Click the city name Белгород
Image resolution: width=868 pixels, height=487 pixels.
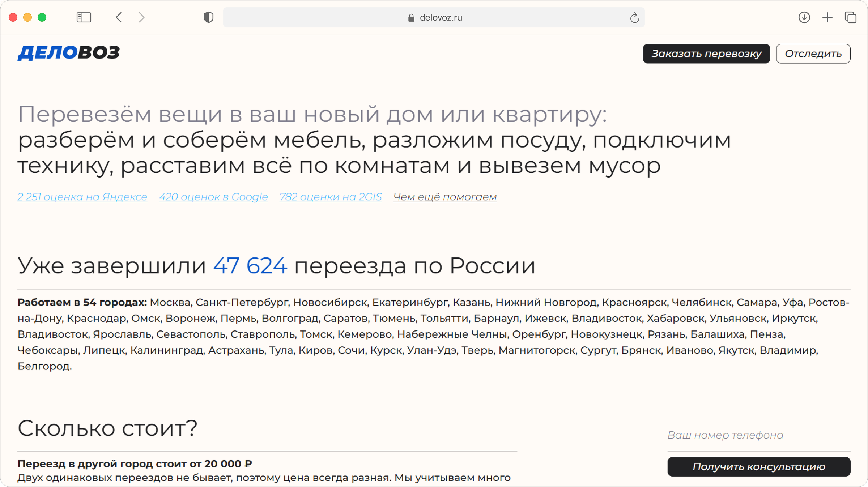44,366
